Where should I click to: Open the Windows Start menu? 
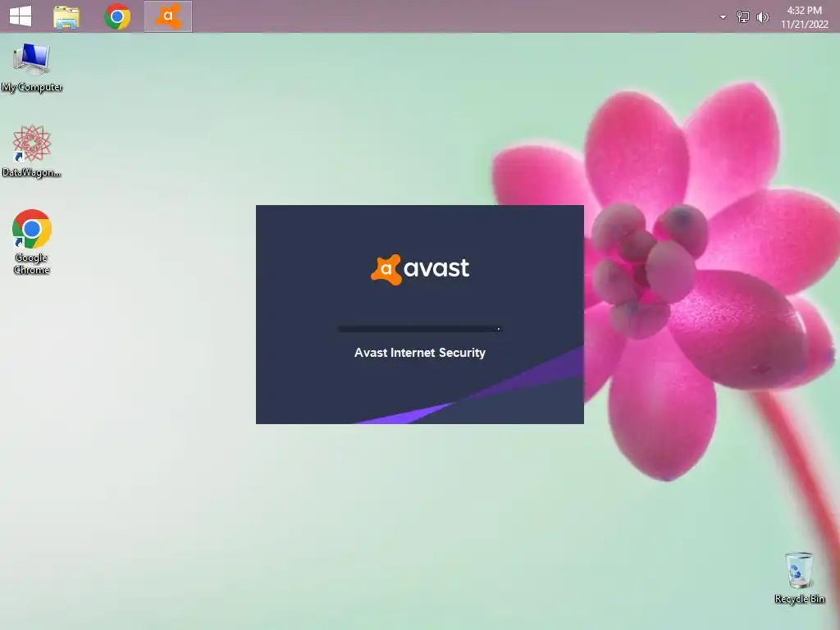click(x=21, y=16)
